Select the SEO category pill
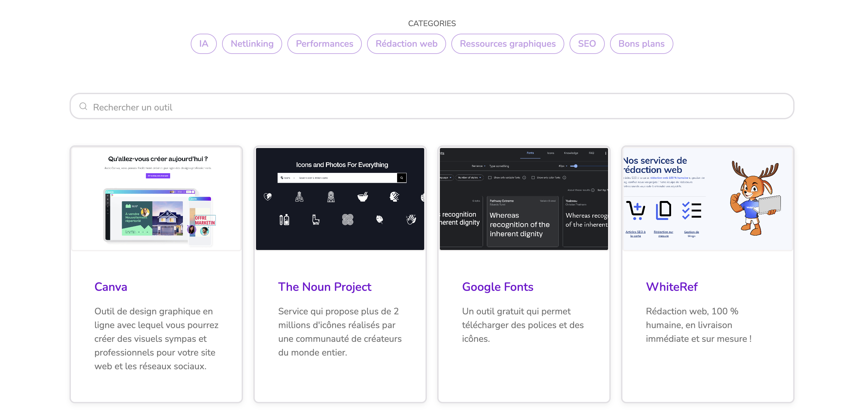868x415 pixels. pos(587,44)
